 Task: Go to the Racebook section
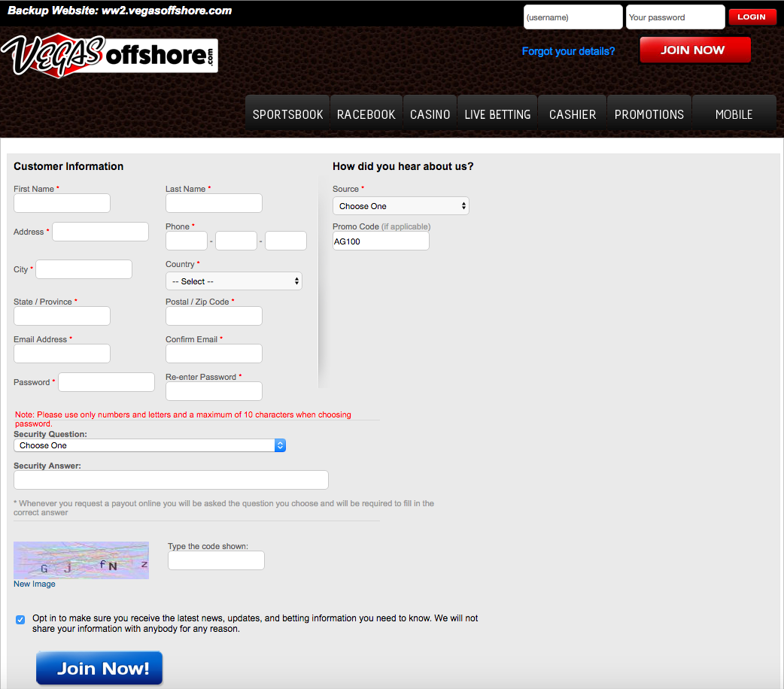[366, 114]
